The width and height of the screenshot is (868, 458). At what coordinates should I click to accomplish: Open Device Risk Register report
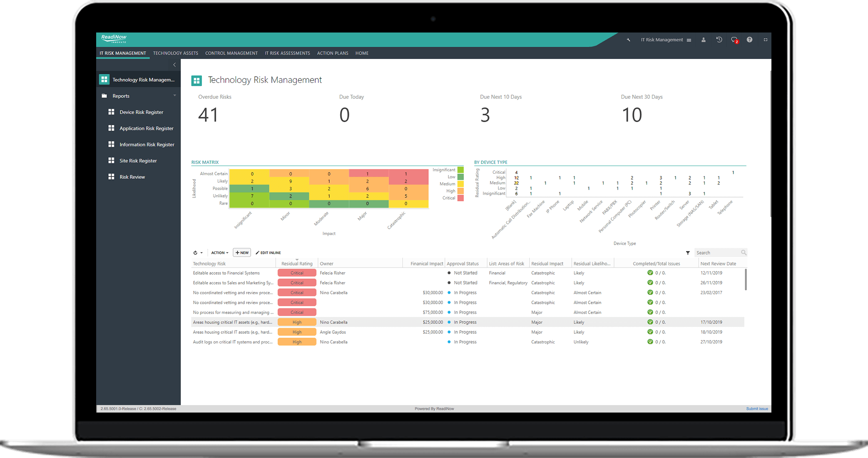pyautogui.click(x=141, y=112)
